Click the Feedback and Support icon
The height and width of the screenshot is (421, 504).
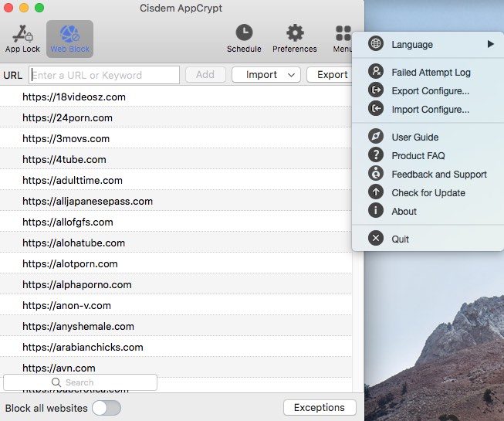pos(376,173)
